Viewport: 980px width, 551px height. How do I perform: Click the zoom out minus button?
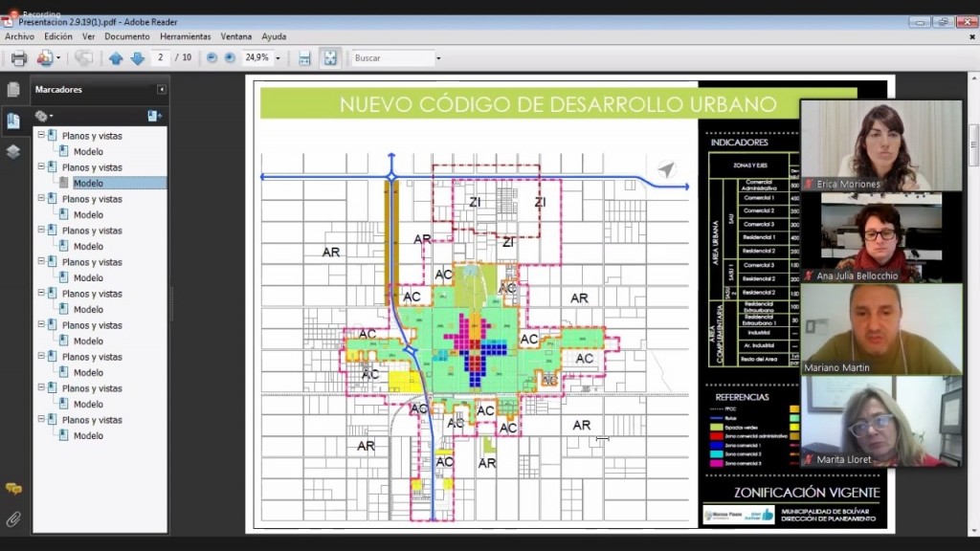pyautogui.click(x=212, y=58)
